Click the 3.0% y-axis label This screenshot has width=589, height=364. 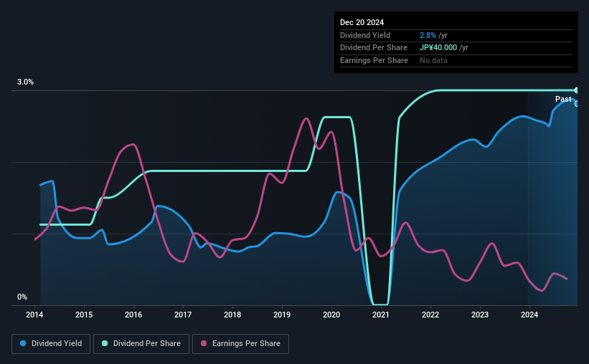(x=25, y=82)
